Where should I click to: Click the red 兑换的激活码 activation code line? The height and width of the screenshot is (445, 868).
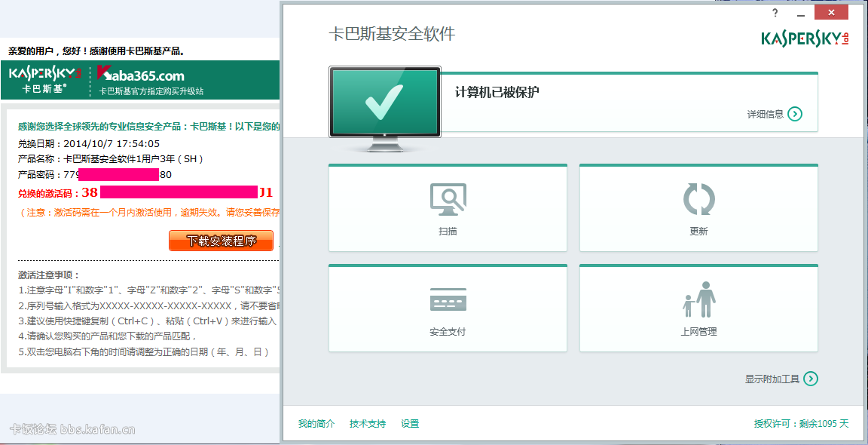point(145,192)
